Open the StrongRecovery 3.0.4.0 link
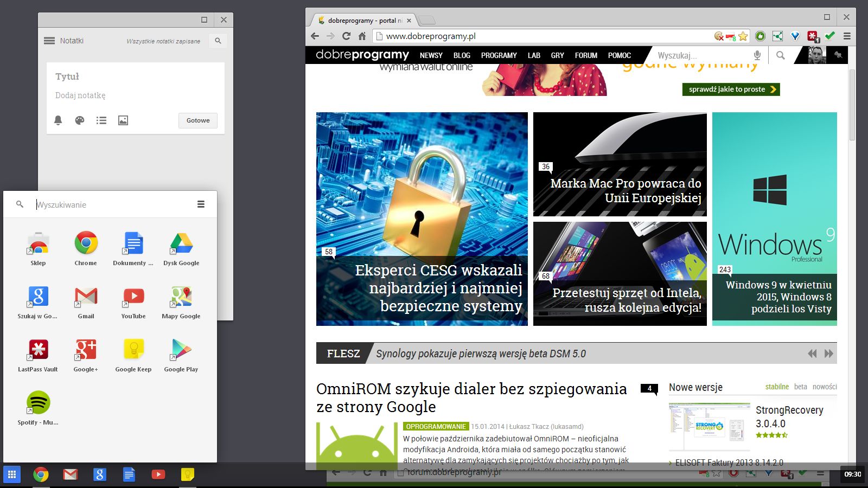This screenshot has height=488, width=868. click(789, 417)
